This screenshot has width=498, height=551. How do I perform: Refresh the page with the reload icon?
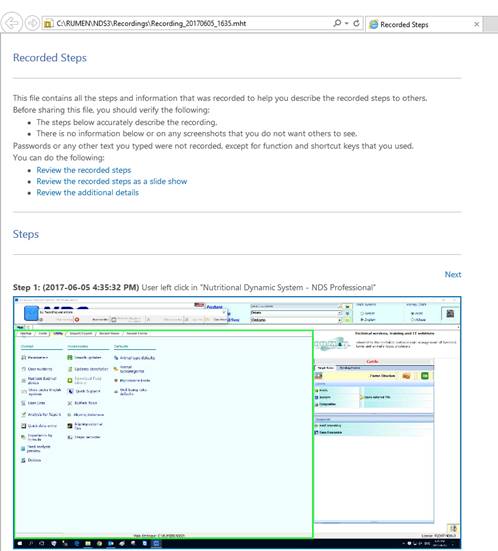[x=356, y=23]
